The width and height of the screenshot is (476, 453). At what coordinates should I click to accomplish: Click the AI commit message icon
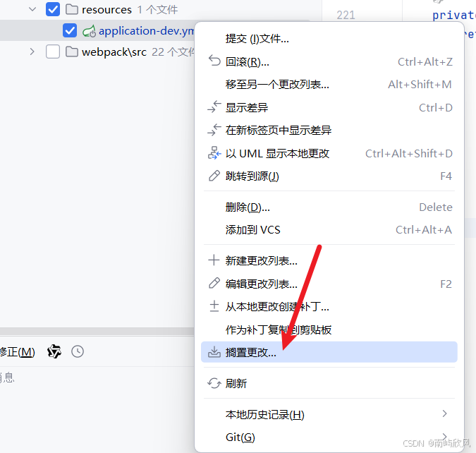pyautogui.click(x=54, y=351)
